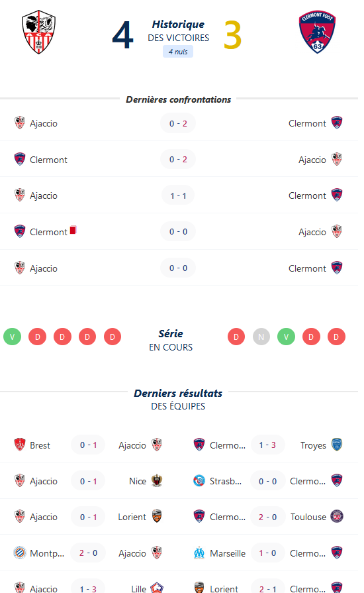Click the Brest club logo
Viewport: 364px width, 593px height.
coord(20,445)
